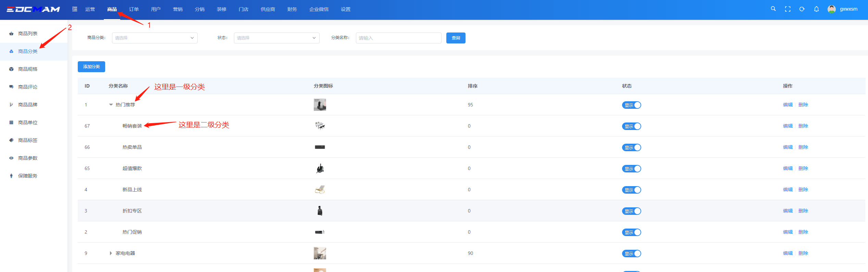The height and width of the screenshot is (272, 868).
Task: Open the 状态 filter dropdown
Action: click(276, 38)
